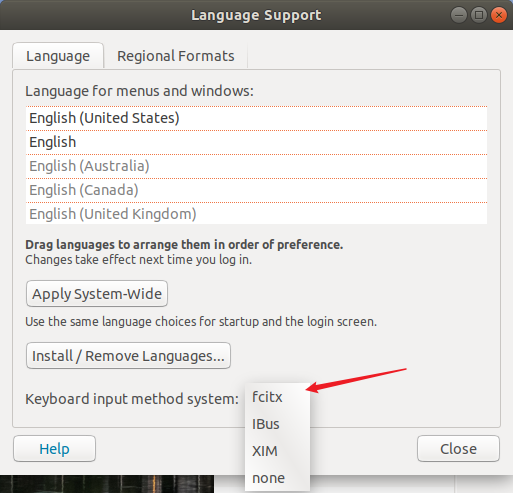The height and width of the screenshot is (493, 513).
Task: Open the Help button
Action: coord(55,449)
